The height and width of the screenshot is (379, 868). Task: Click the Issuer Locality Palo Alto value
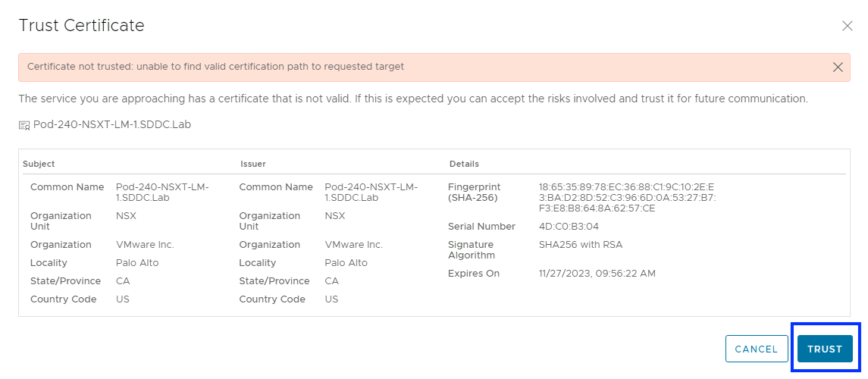[346, 263]
